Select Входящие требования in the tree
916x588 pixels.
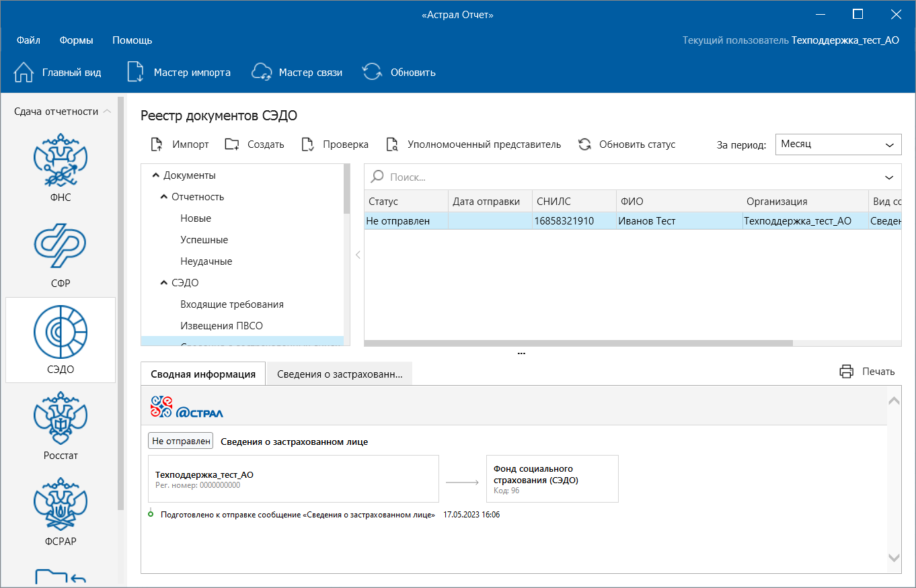point(232,304)
